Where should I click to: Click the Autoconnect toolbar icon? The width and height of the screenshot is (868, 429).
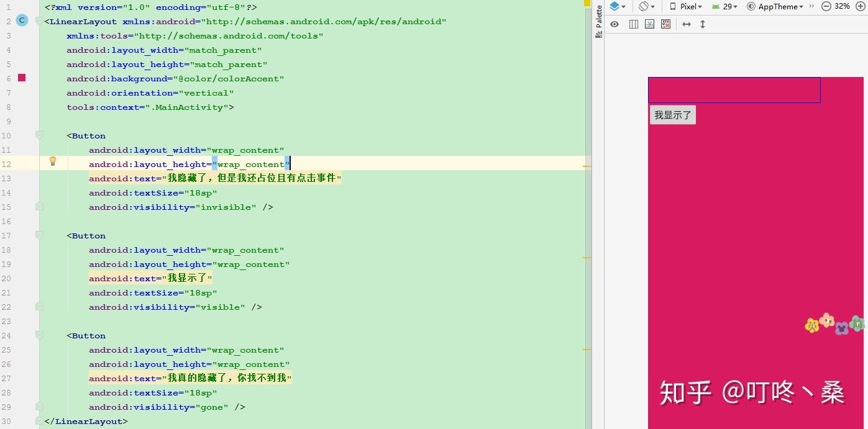[650, 24]
